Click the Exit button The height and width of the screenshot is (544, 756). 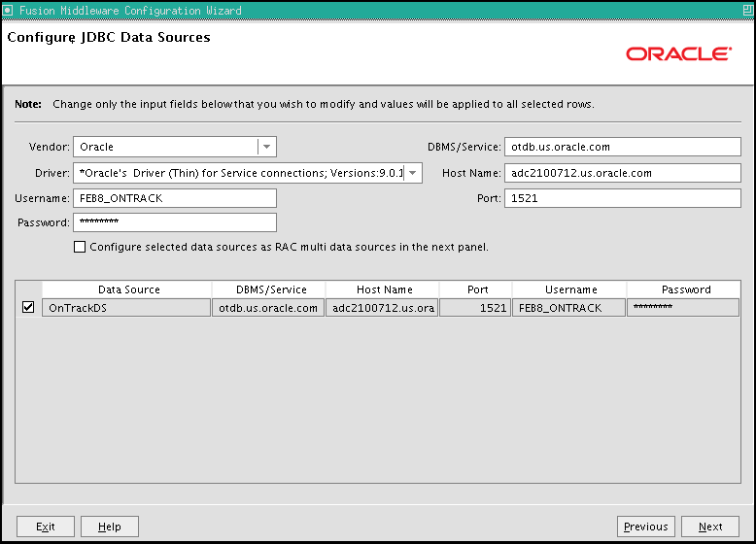click(46, 527)
